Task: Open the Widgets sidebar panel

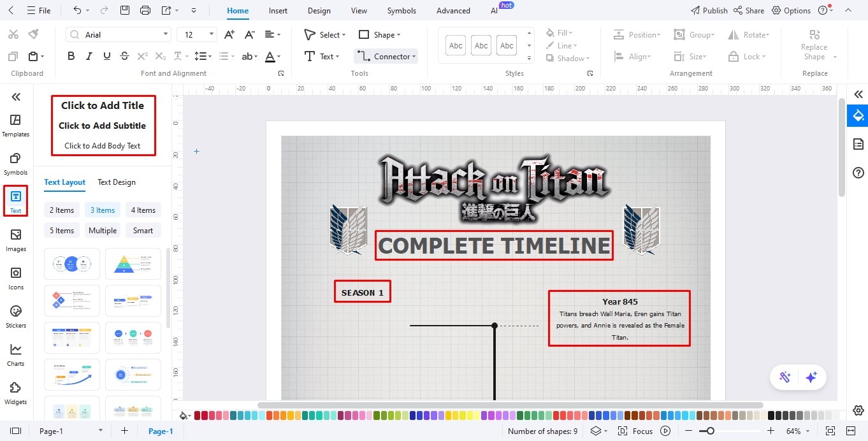Action: click(x=15, y=393)
